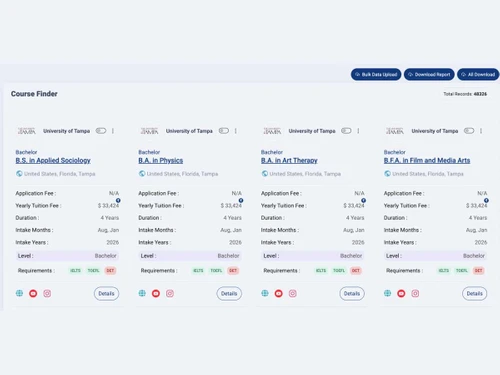500x375 pixels.
Task: Click DET requirement tag on Applied Sociology card
Action: point(110,270)
